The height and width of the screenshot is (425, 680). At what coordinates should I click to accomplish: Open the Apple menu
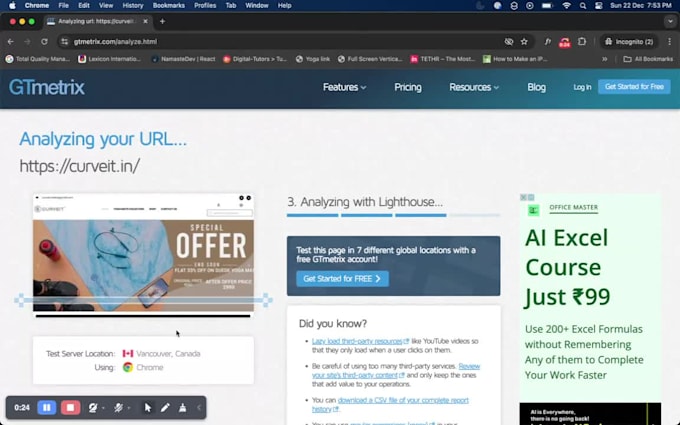click(12, 6)
